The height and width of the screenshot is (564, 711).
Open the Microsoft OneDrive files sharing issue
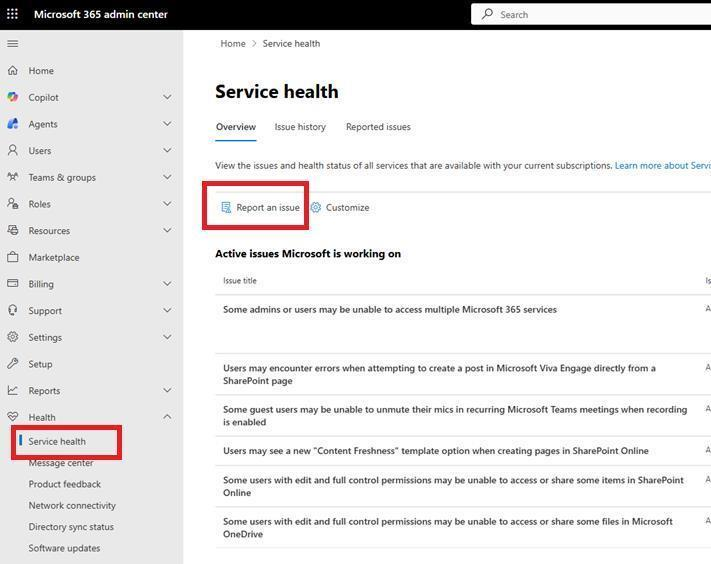coord(448,528)
